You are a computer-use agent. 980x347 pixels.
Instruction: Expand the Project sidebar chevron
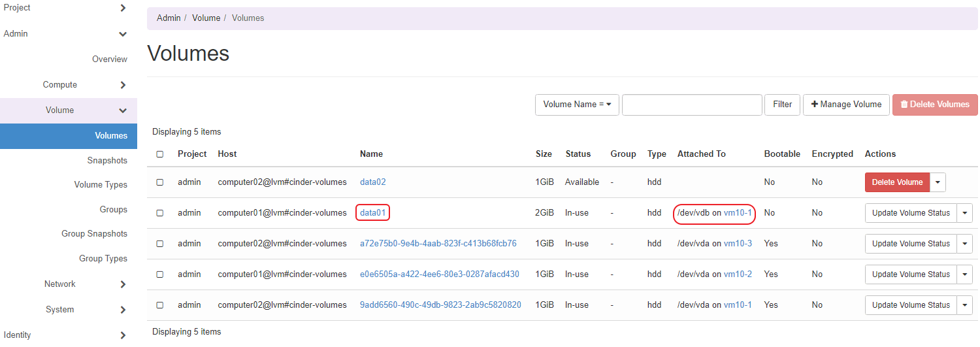(x=123, y=8)
